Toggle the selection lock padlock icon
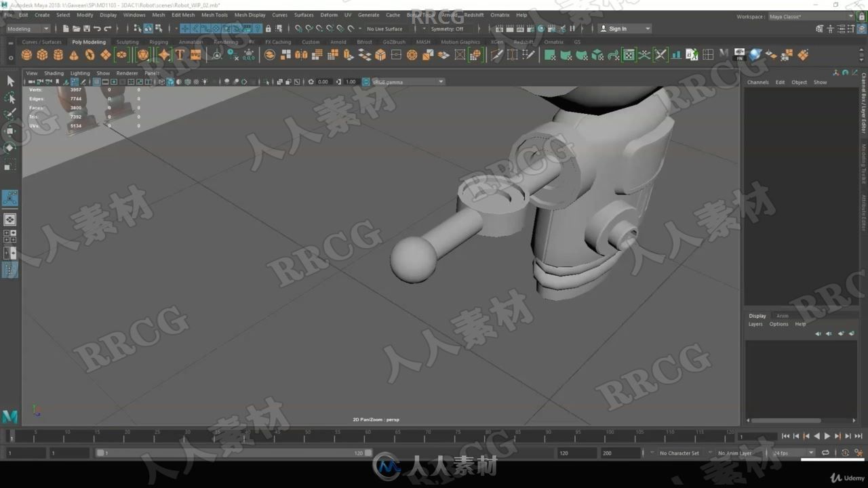The width and height of the screenshot is (868, 488). point(268,28)
